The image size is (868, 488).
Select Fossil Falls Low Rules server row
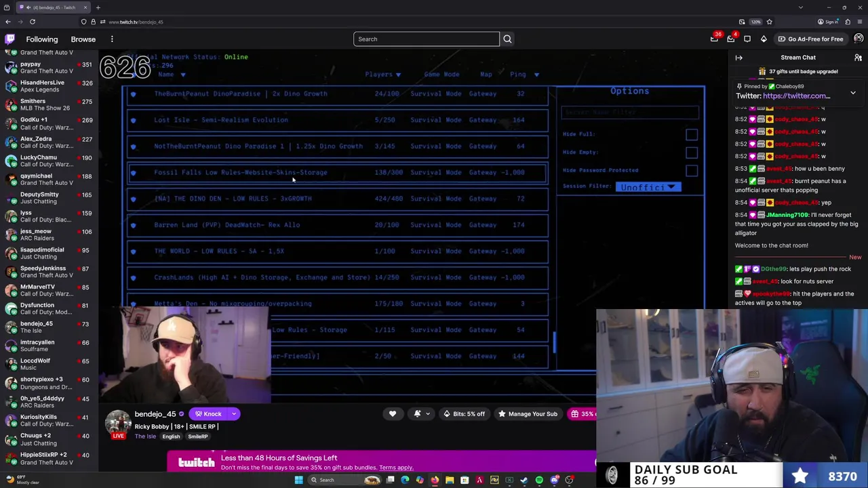coord(337,172)
